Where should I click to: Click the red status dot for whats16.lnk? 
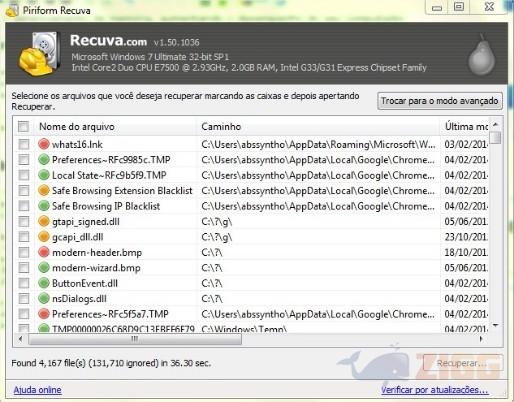(x=44, y=144)
